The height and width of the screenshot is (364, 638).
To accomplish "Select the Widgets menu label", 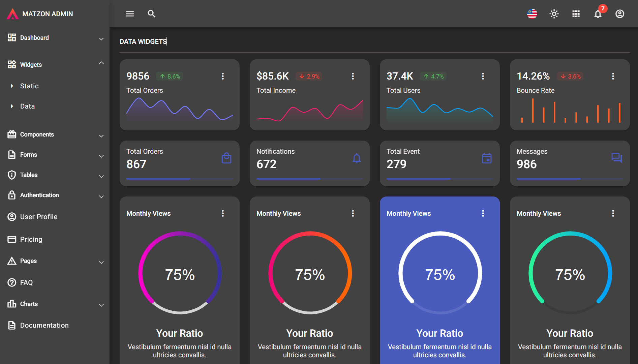I will click(31, 65).
